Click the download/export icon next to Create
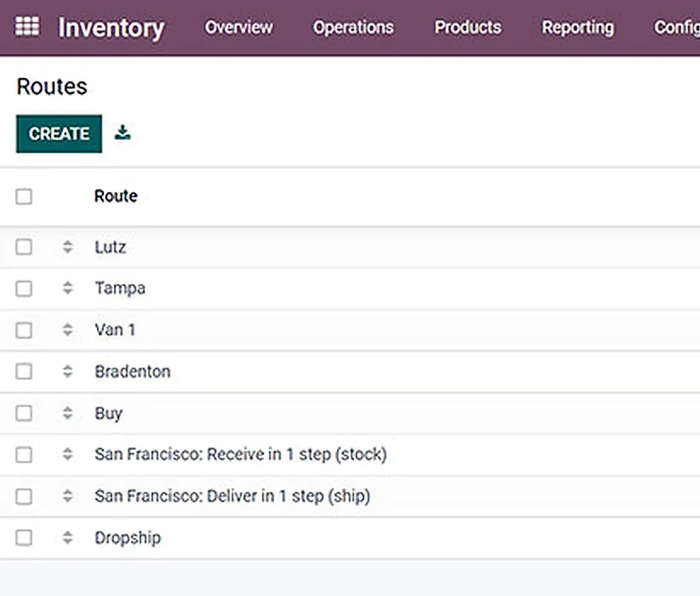The image size is (700, 596). [x=122, y=133]
